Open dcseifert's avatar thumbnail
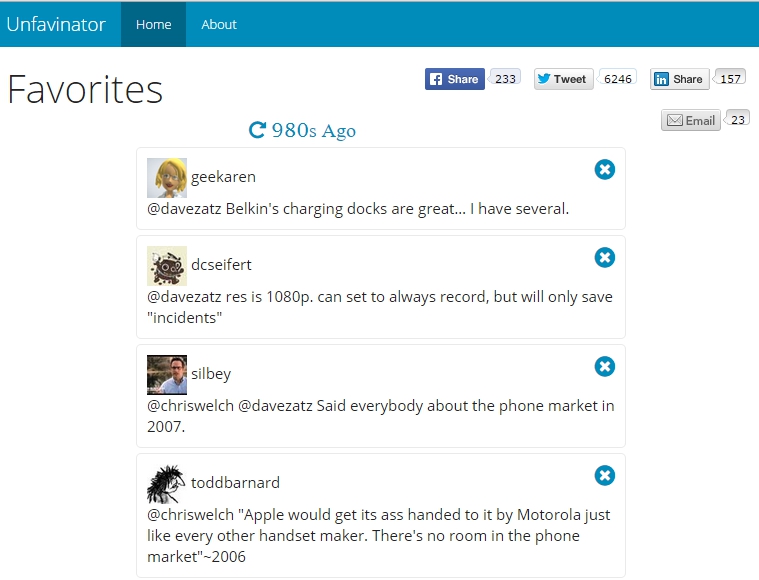759x580 pixels. pos(167,266)
